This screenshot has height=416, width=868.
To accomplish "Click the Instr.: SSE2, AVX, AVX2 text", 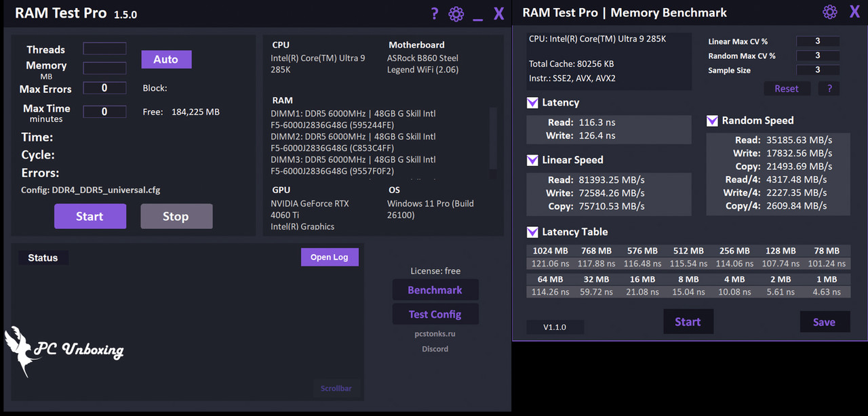I will (x=572, y=79).
